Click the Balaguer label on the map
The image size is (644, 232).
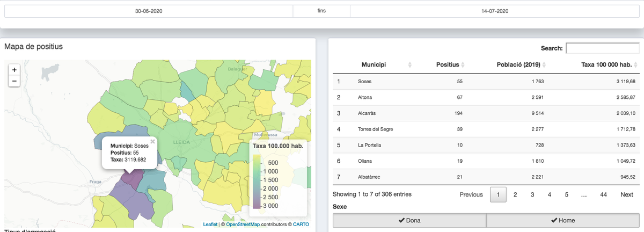(x=238, y=69)
